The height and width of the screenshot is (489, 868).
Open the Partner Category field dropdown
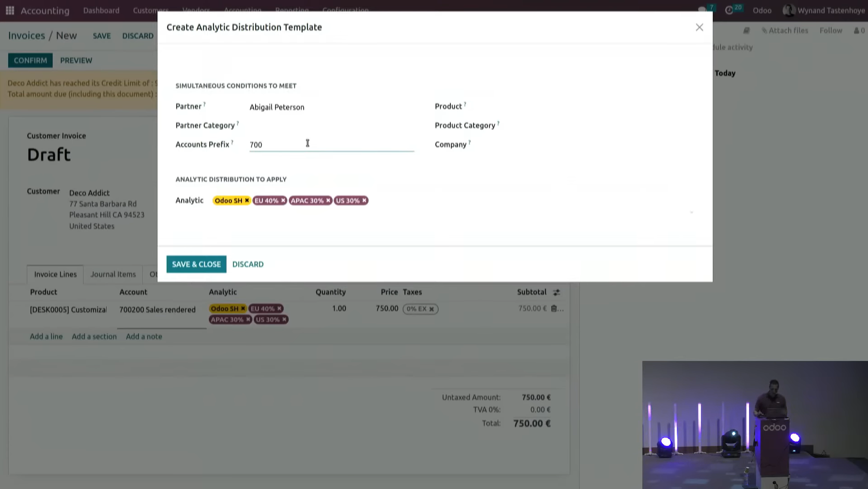pos(331,126)
